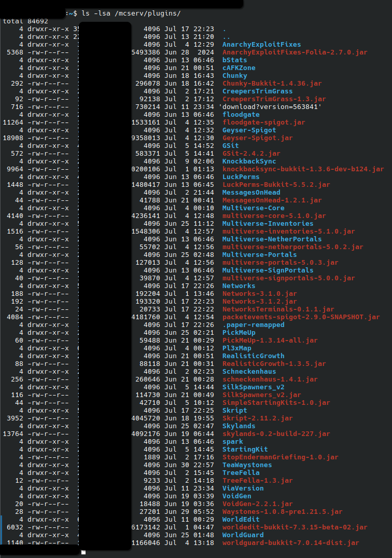Screen dimensions: 392x558
Task: Select RealisticGrowth-1.3.5.jar filename
Action: [x=274, y=364]
